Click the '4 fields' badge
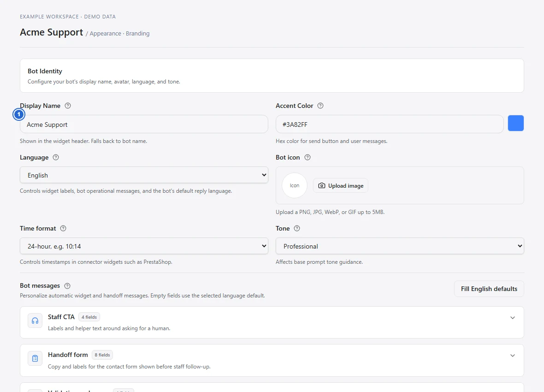The height and width of the screenshot is (392, 544). coord(89,317)
